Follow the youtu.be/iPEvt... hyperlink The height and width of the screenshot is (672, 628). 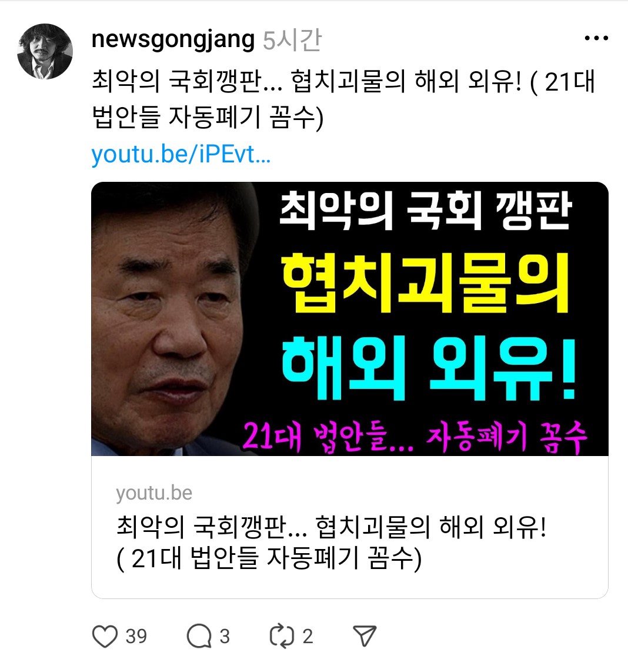pyautogui.click(x=181, y=154)
